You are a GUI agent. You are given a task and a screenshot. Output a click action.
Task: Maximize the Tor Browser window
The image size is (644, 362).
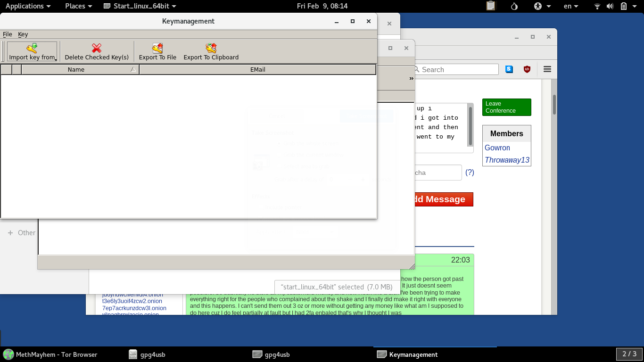[533, 37]
